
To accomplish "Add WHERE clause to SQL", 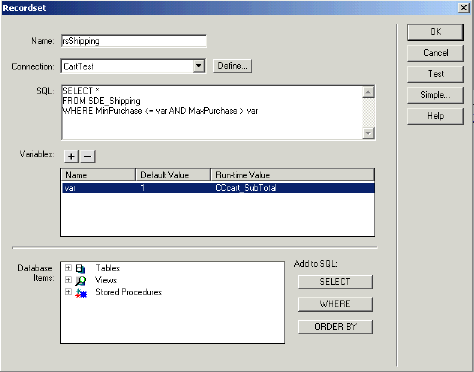I will click(335, 304).
